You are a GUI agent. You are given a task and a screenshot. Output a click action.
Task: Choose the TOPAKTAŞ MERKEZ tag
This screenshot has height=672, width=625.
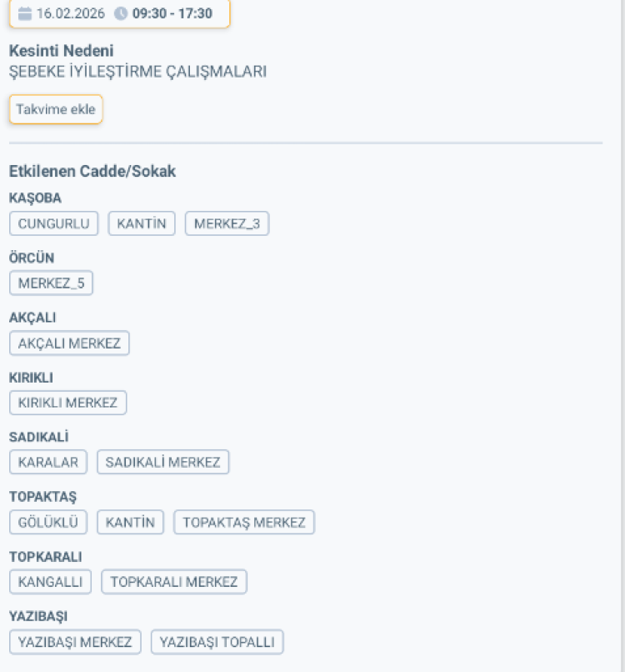pos(244,523)
